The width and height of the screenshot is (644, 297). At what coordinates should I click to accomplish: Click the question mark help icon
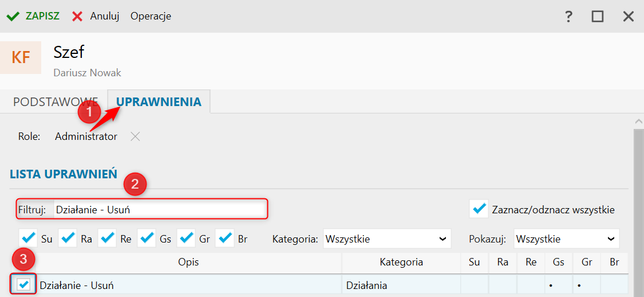point(568,16)
